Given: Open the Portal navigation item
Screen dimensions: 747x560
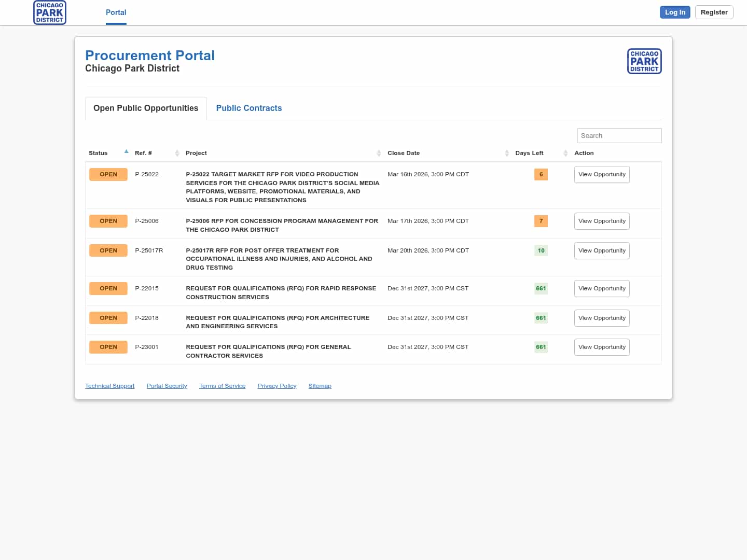Looking at the screenshot, I should click(116, 12).
